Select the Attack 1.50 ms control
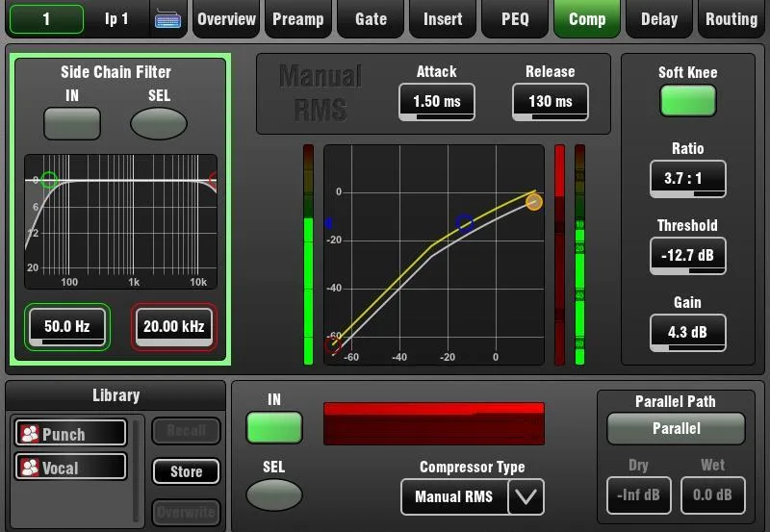Screen dimensions: 770x532 [x=437, y=102]
